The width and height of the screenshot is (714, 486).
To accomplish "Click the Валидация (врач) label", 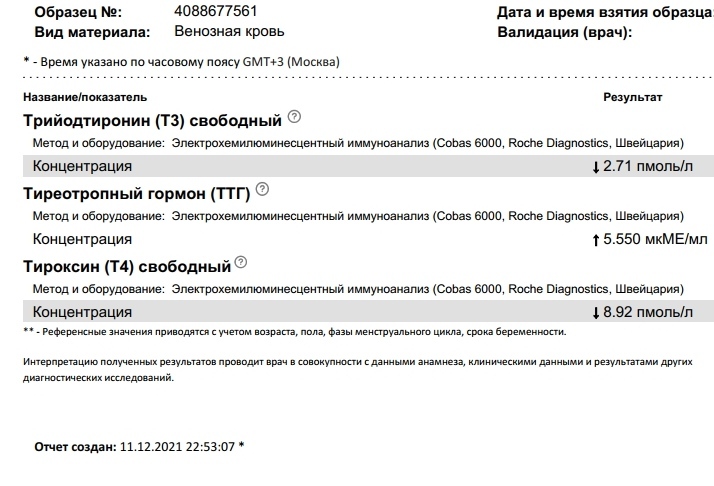I will (x=564, y=32).
